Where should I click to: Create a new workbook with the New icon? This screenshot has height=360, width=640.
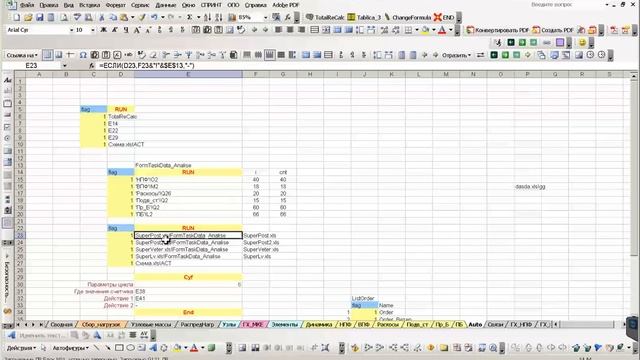tap(17, 18)
